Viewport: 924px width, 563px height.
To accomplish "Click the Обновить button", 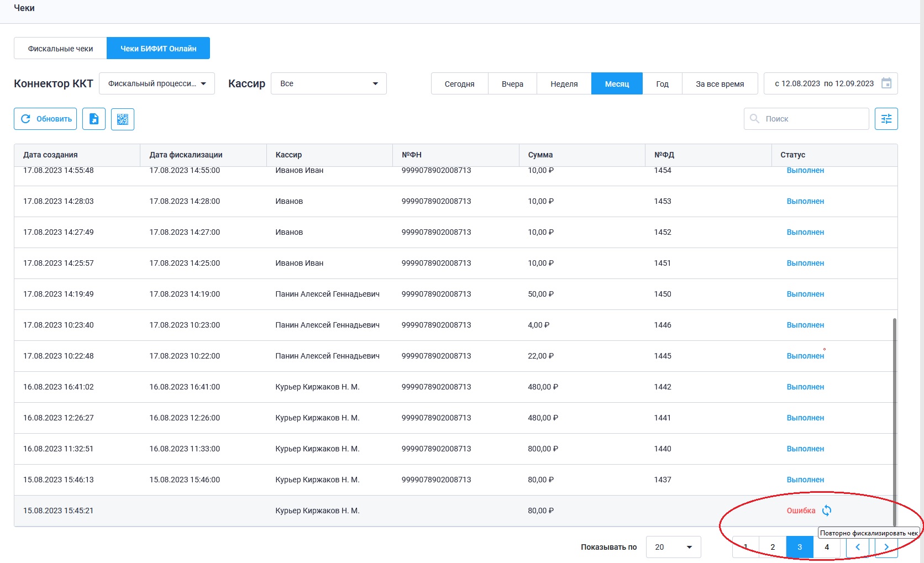I will click(45, 119).
